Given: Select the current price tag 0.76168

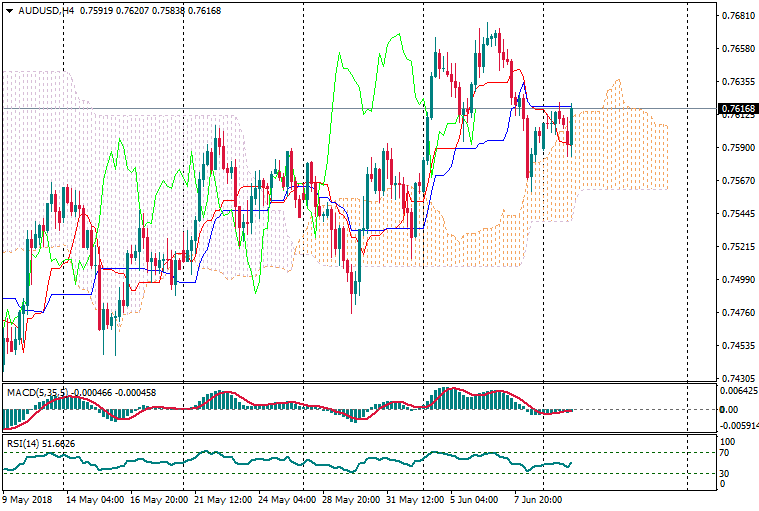Looking at the screenshot, I should pos(737,108).
